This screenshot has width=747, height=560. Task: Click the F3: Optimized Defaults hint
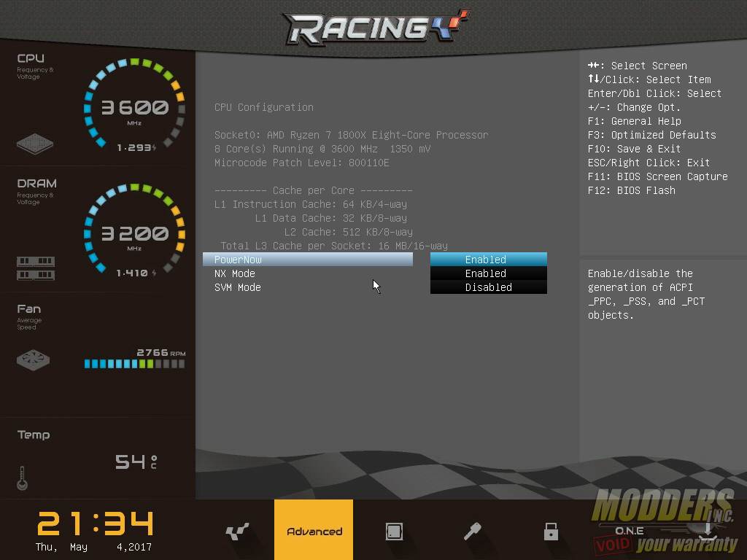[651, 135]
